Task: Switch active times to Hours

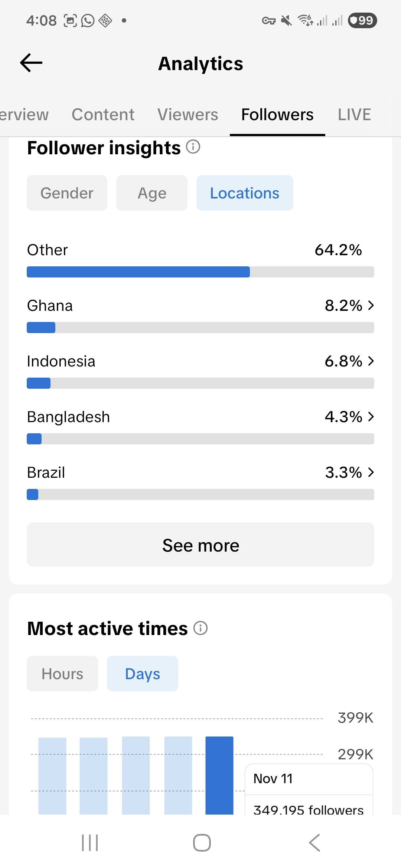Action: point(62,674)
